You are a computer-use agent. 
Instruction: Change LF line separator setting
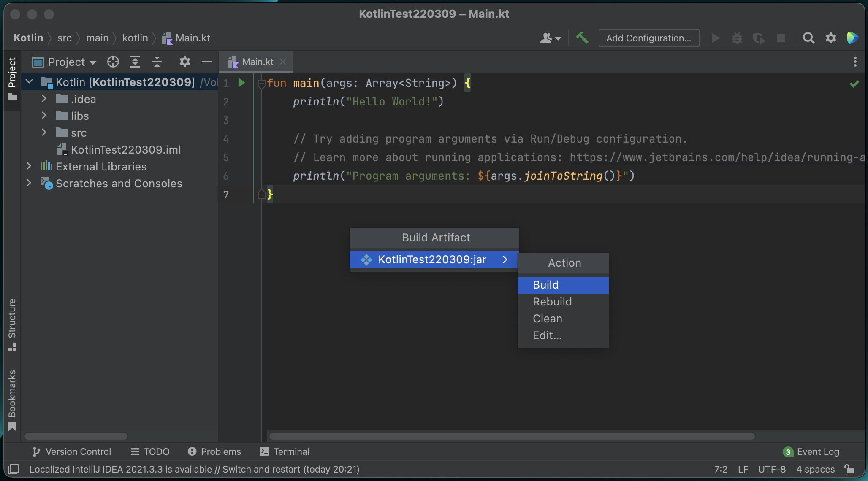(743, 469)
